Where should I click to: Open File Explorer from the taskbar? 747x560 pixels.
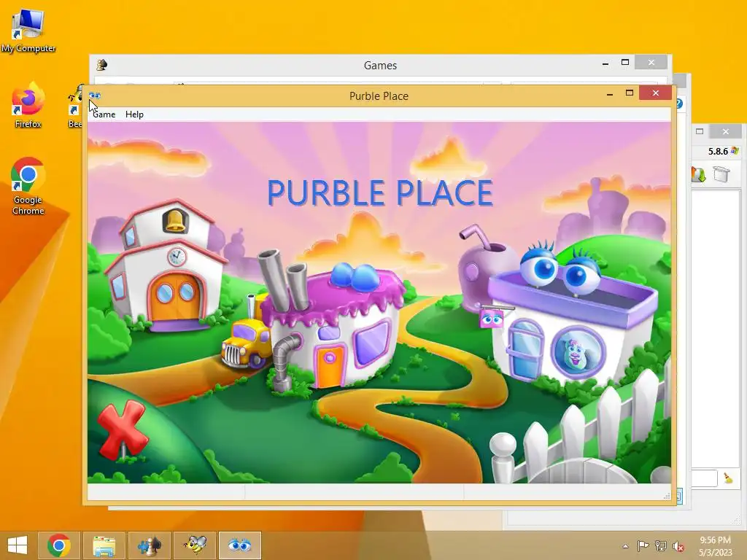(104, 545)
